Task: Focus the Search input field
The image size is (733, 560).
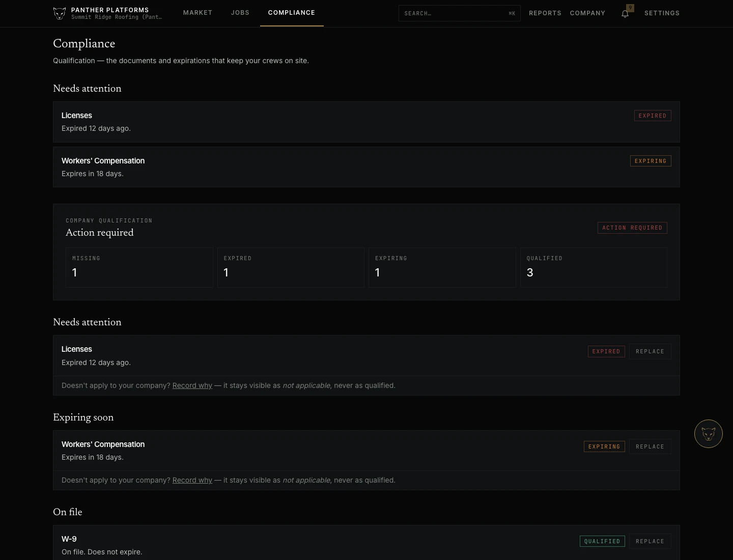Action: (459, 13)
